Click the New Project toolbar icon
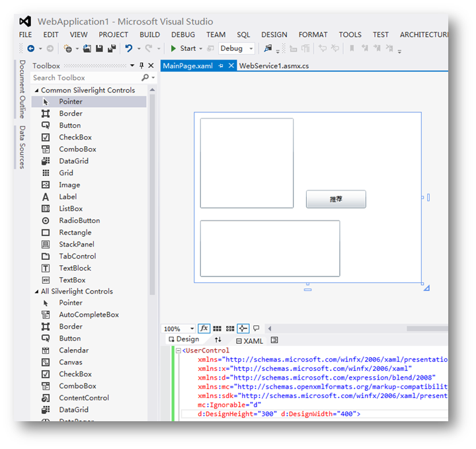 click(68, 48)
